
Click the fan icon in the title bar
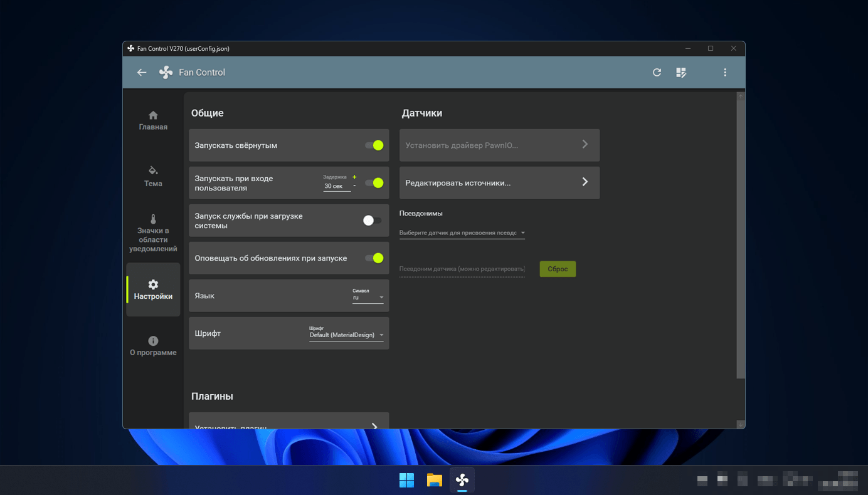130,48
